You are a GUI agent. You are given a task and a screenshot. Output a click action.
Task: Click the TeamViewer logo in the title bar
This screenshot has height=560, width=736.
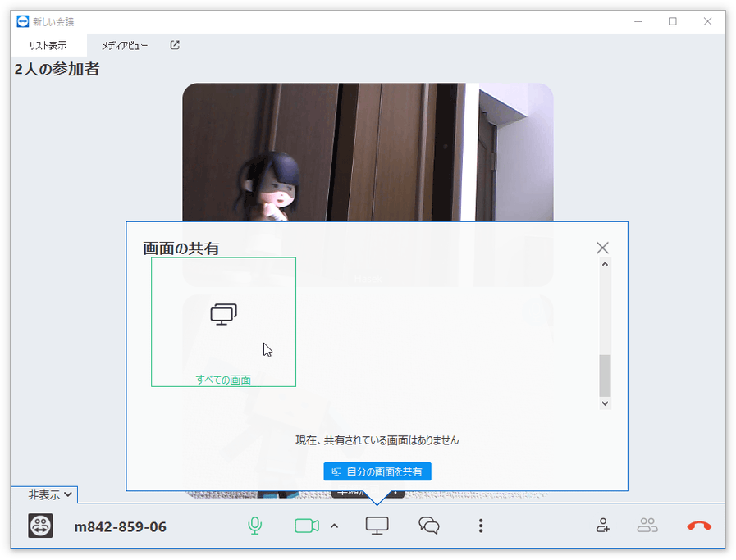coord(22,21)
